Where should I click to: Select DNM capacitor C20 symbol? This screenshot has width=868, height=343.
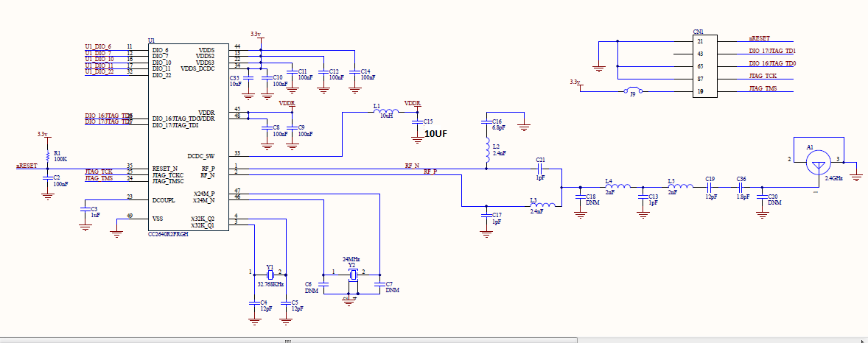tap(762, 197)
